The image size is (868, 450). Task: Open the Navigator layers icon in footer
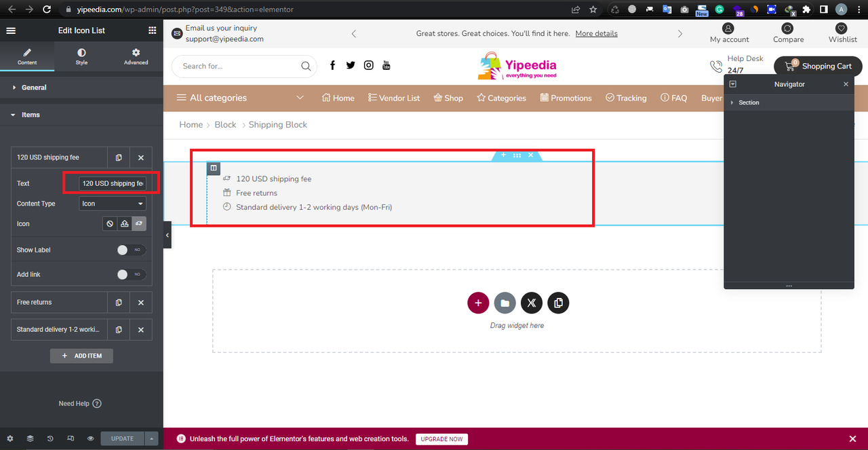pos(30,438)
